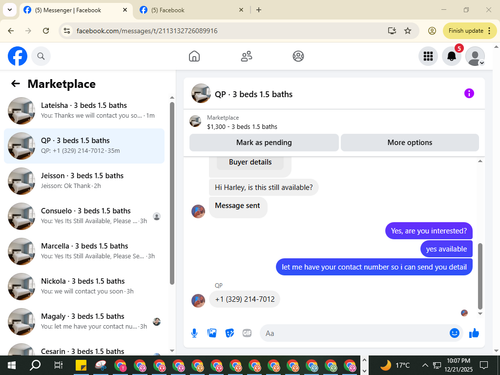Close the Messenger browser tab
This screenshot has height=375, width=500.
(x=125, y=10)
